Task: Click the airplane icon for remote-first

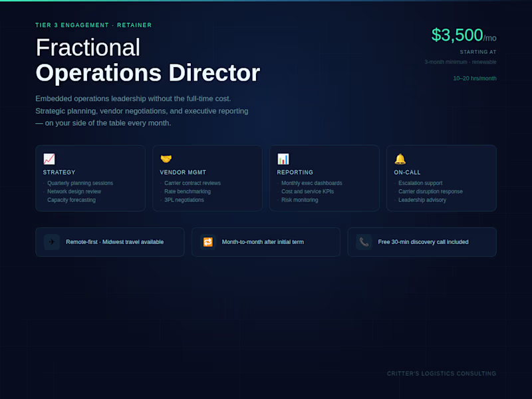Action: (x=52, y=242)
